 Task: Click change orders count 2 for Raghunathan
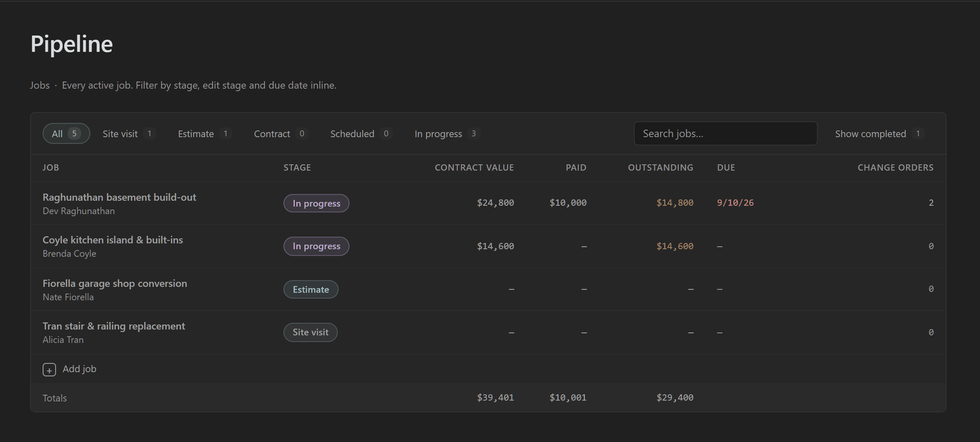click(x=931, y=203)
